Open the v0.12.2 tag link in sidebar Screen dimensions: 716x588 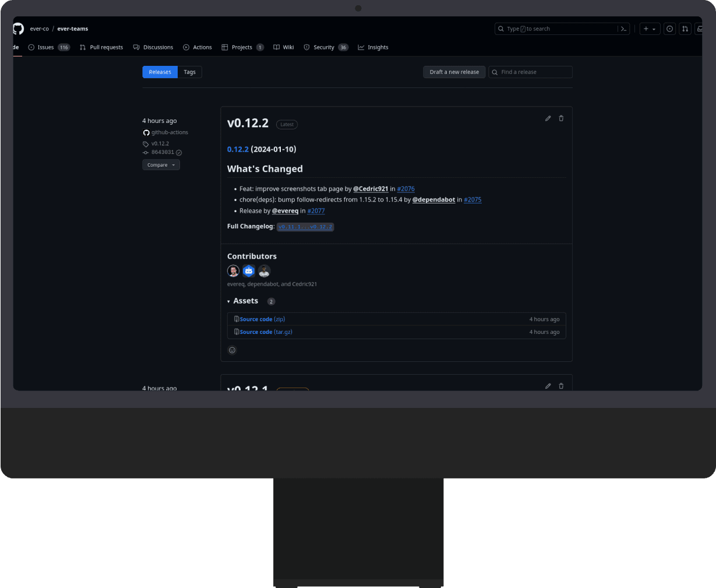(160, 143)
